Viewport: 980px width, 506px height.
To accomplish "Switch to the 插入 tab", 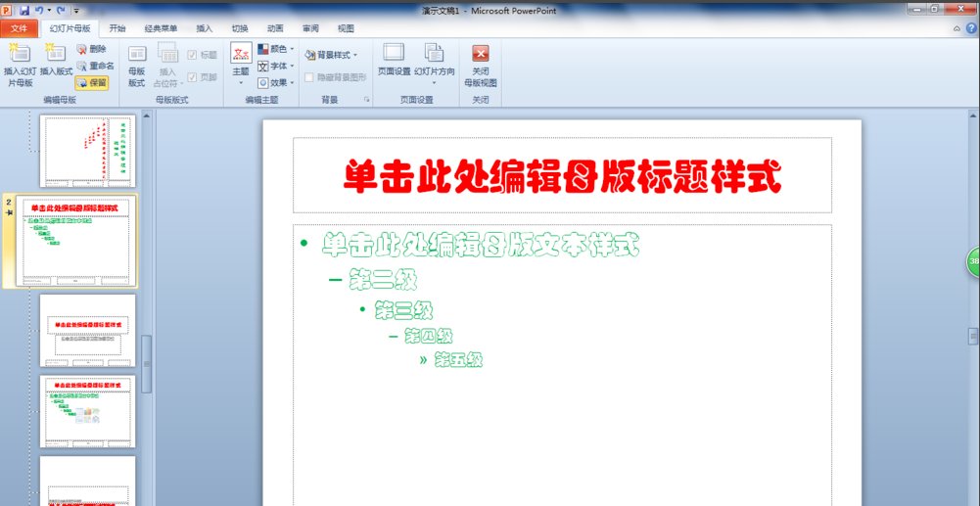I will pos(205,28).
